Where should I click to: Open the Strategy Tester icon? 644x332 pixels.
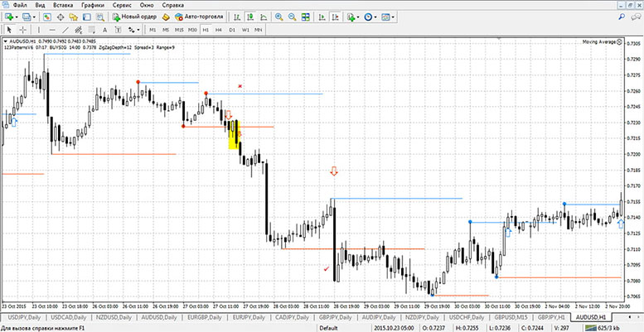pyautogui.click(x=99, y=17)
